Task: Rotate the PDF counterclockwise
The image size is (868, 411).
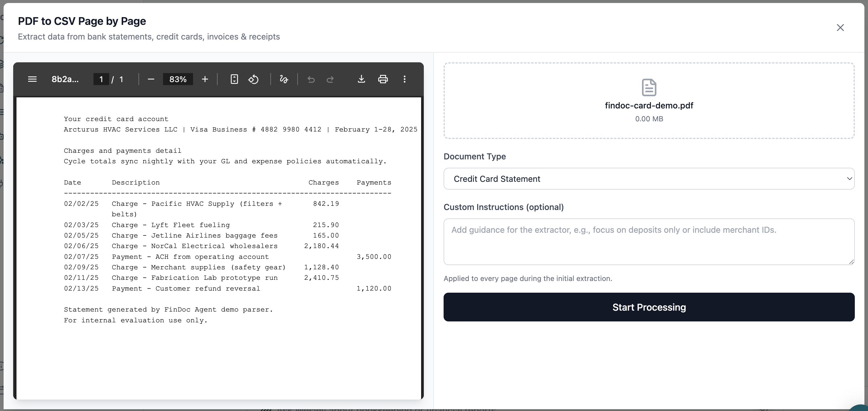Action: [253, 79]
